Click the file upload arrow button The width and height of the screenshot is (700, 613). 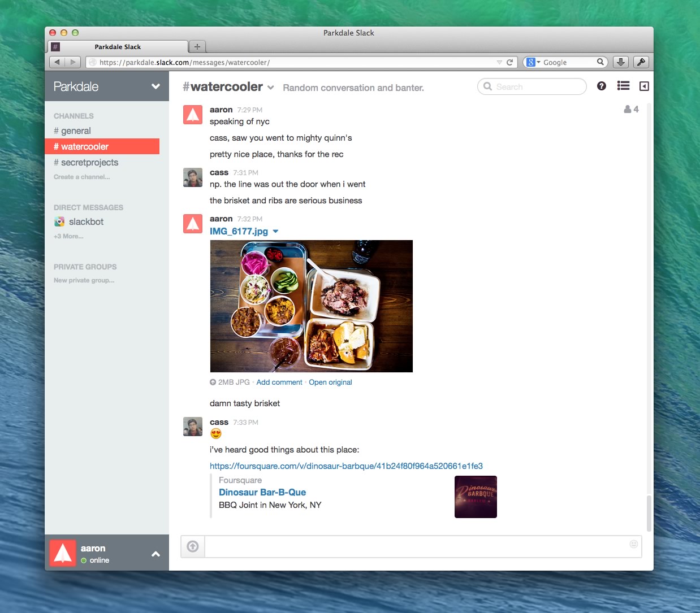193,546
